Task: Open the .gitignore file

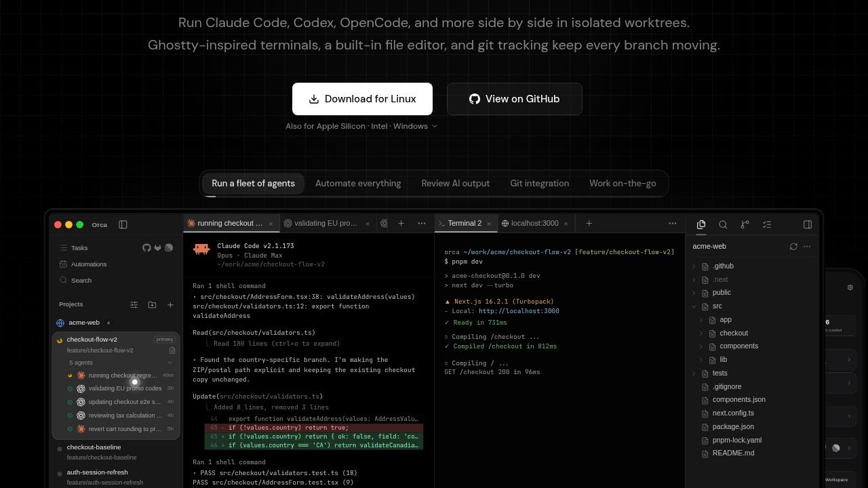Action: [x=753, y=387]
